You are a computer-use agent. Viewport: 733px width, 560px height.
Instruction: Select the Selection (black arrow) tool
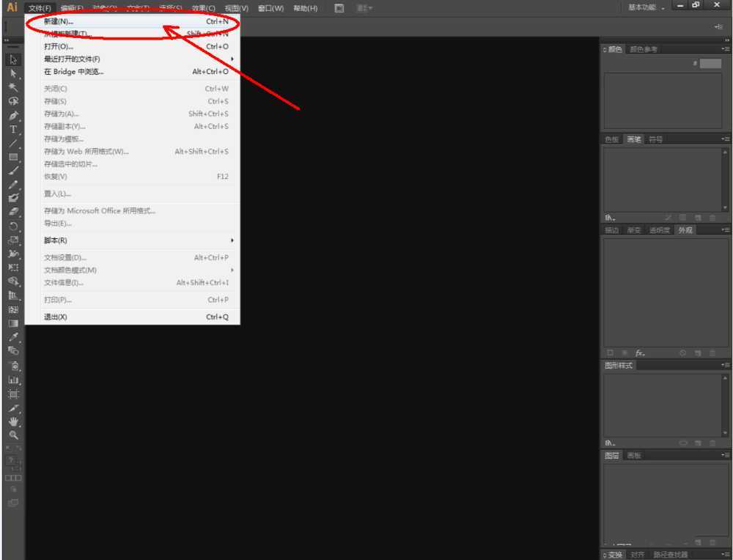pyautogui.click(x=13, y=60)
